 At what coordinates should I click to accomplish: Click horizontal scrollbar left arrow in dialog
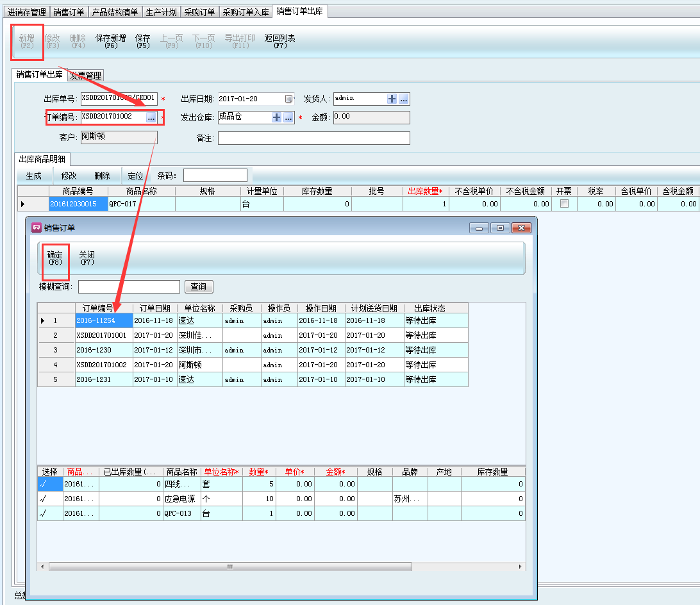[42, 567]
